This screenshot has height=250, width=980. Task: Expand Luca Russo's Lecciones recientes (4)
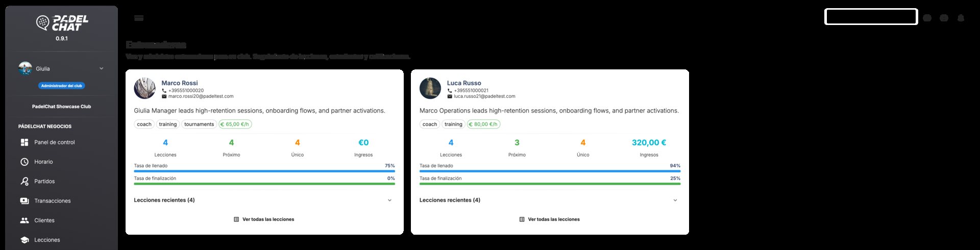(550, 200)
